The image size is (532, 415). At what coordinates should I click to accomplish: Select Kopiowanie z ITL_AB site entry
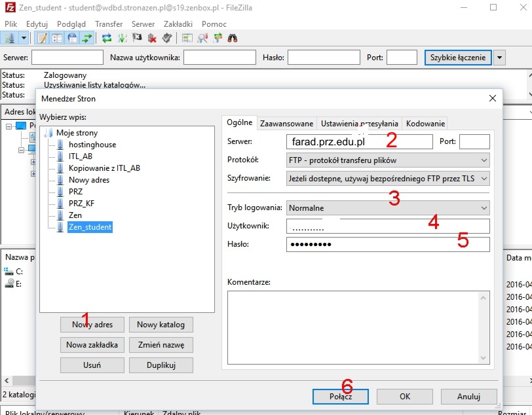[104, 168]
